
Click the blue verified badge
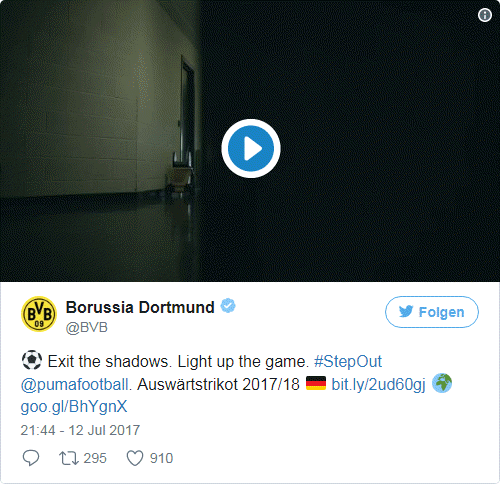point(228,306)
